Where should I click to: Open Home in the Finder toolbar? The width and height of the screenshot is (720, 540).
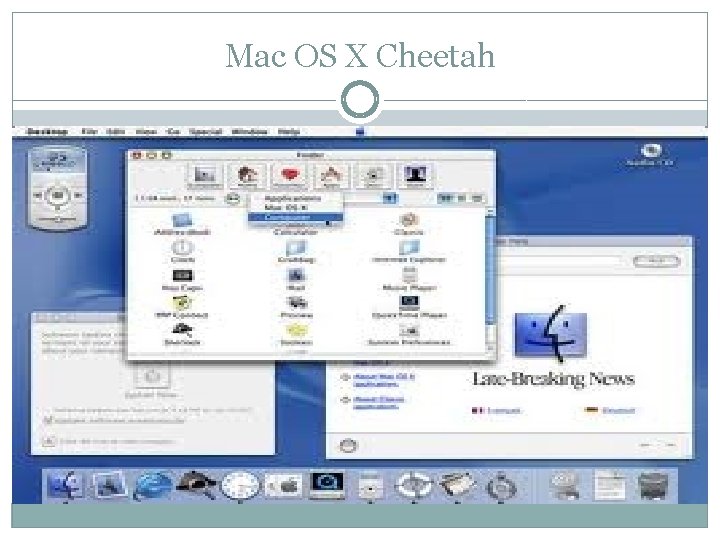(247, 175)
